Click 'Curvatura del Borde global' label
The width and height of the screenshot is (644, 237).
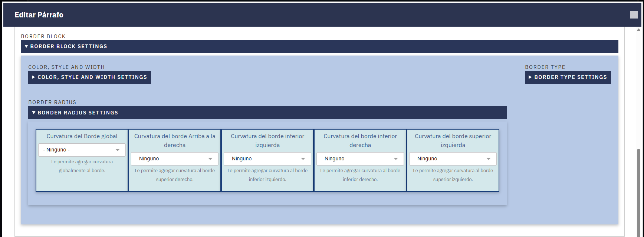click(82, 136)
